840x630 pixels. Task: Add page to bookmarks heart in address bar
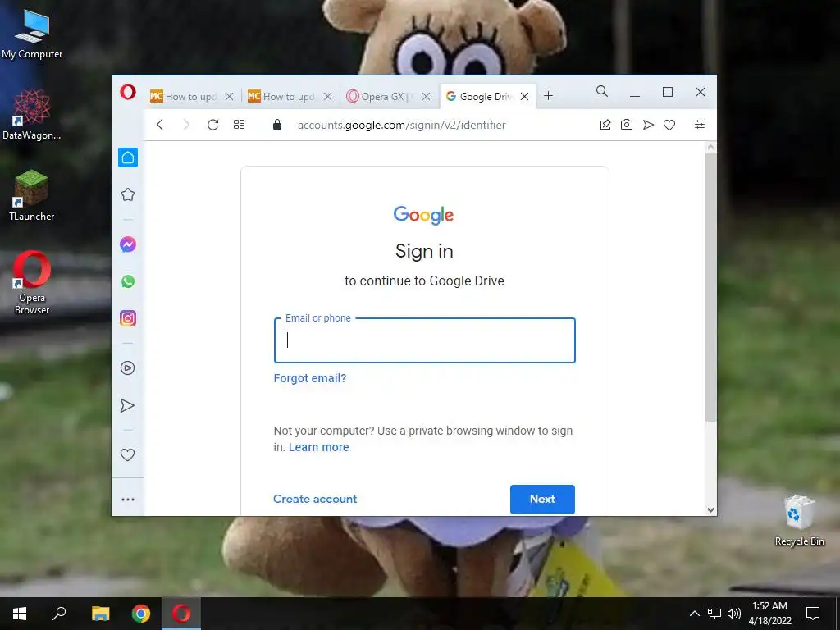[x=669, y=125]
